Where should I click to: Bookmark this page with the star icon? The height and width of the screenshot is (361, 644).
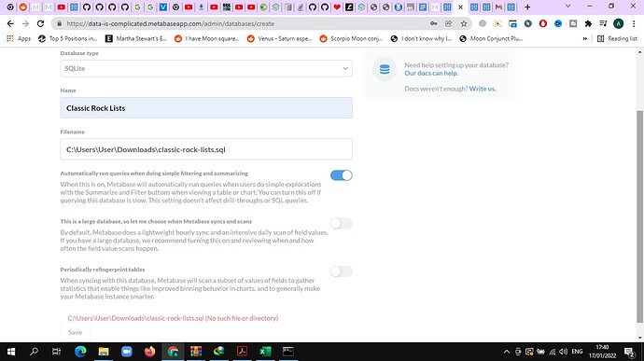pyautogui.click(x=464, y=24)
